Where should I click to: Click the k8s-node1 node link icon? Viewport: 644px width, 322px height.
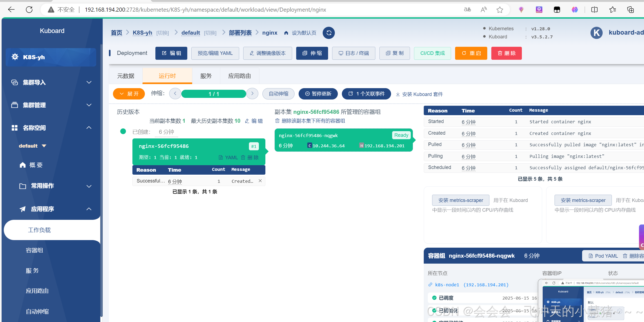click(430, 285)
